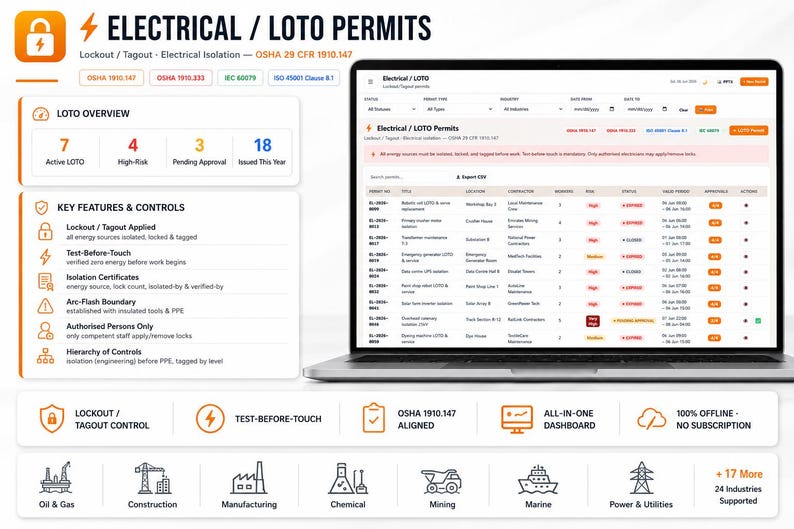Click the bolt icon for Test-Before-Touch feature
The height and width of the screenshot is (529, 794).
click(46, 257)
